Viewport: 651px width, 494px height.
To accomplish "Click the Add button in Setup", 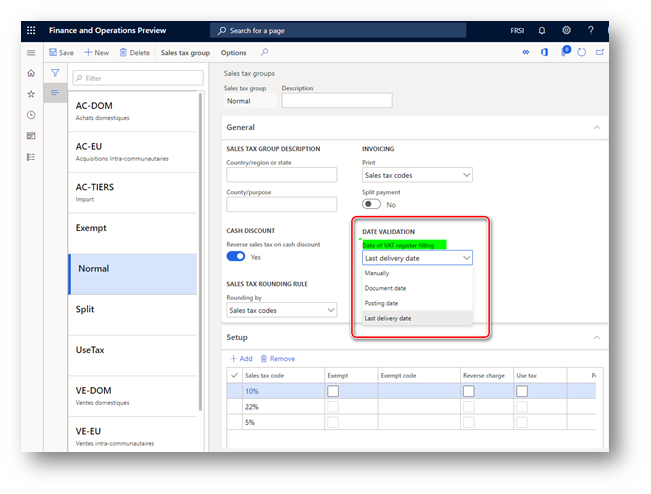I will [241, 359].
